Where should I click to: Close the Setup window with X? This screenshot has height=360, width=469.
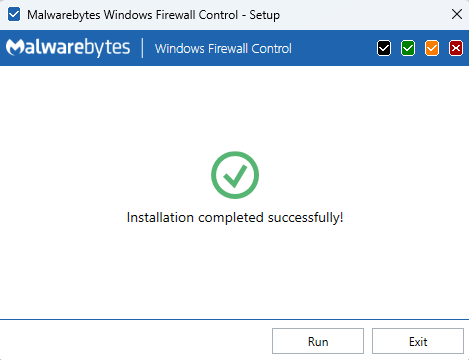[x=457, y=14]
